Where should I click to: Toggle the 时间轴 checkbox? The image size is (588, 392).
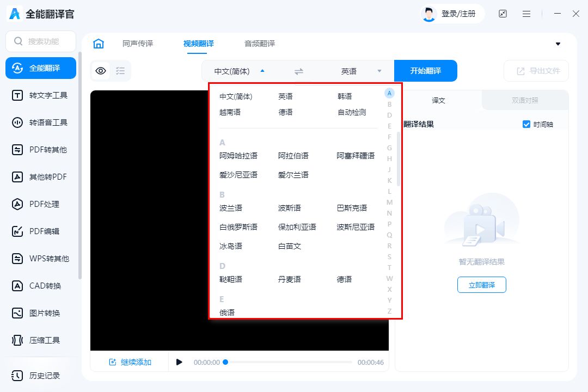526,124
